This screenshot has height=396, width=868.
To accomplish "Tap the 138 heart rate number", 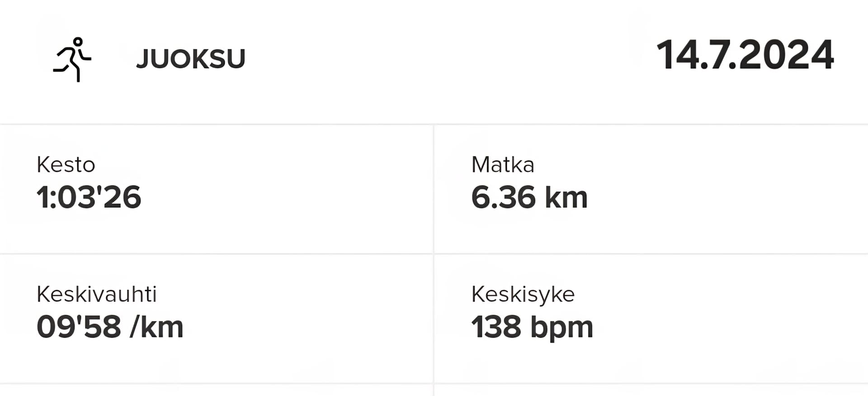I will pyautogui.click(x=496, y=327).
